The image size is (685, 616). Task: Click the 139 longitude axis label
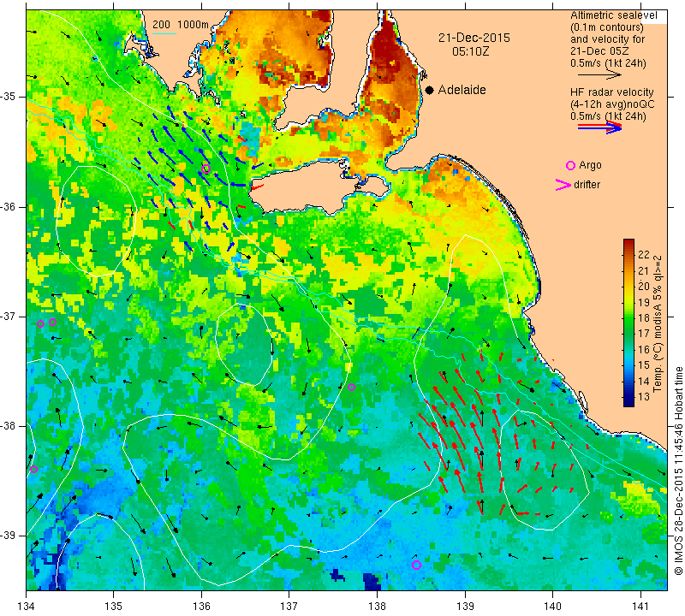465,606
